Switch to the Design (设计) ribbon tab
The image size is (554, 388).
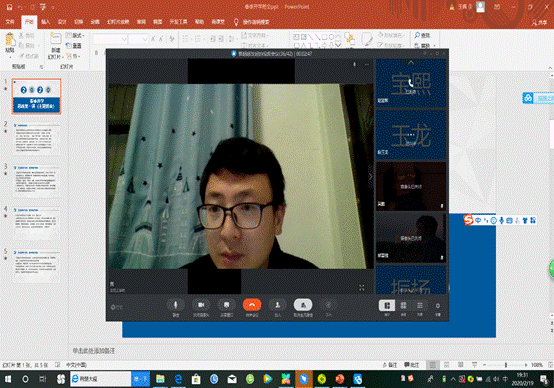coord(62,22)
